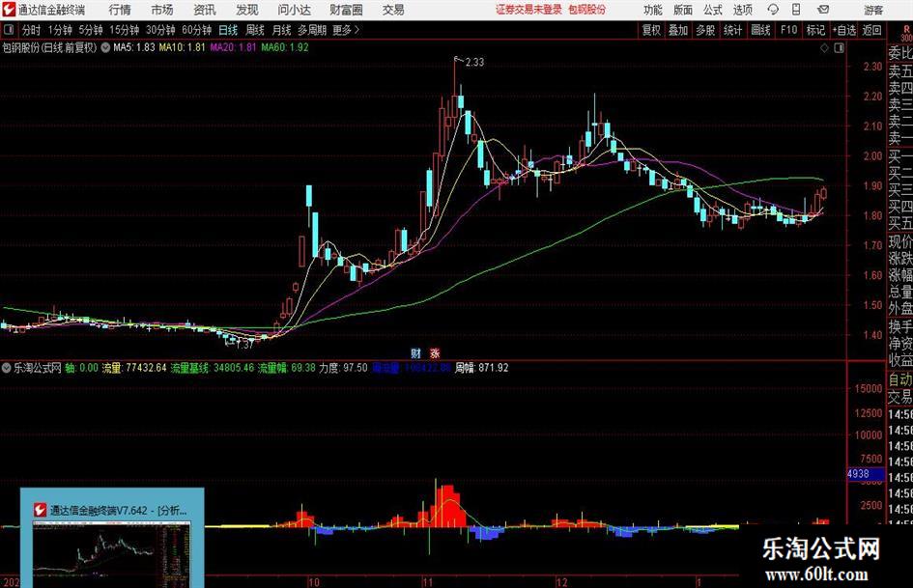This screenshot has width=913, height=588.
Task: Click the 周幅: 871.92 value
Action: pyautogui.click(x=481, y=368)
